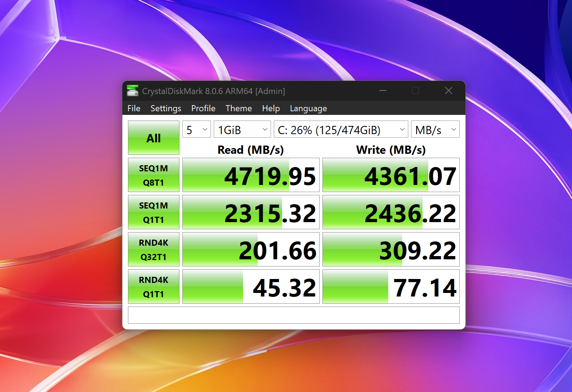Close the CrystalDiskMark window
This screenshot has width=572, height=392.
[449, 91]
